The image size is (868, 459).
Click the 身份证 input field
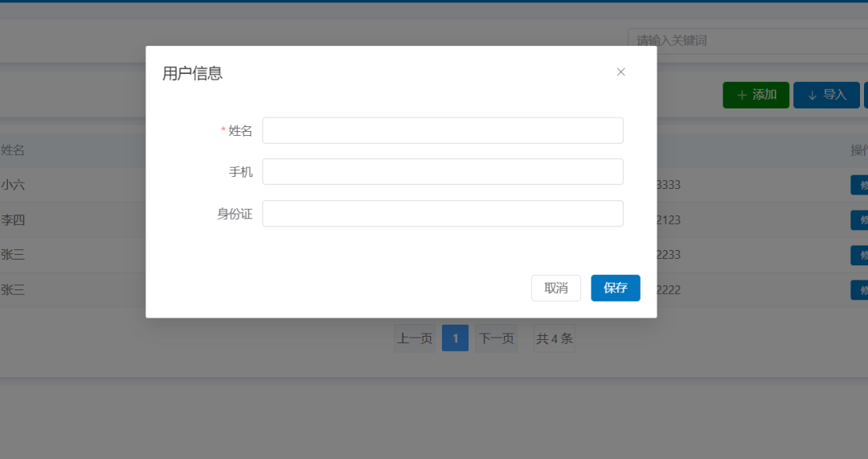tap(443, 213)
